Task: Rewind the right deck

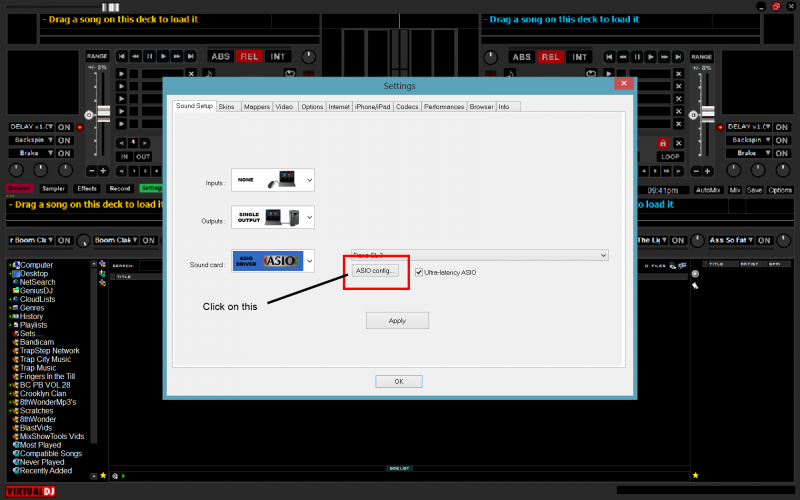Action: click(623, 57)
